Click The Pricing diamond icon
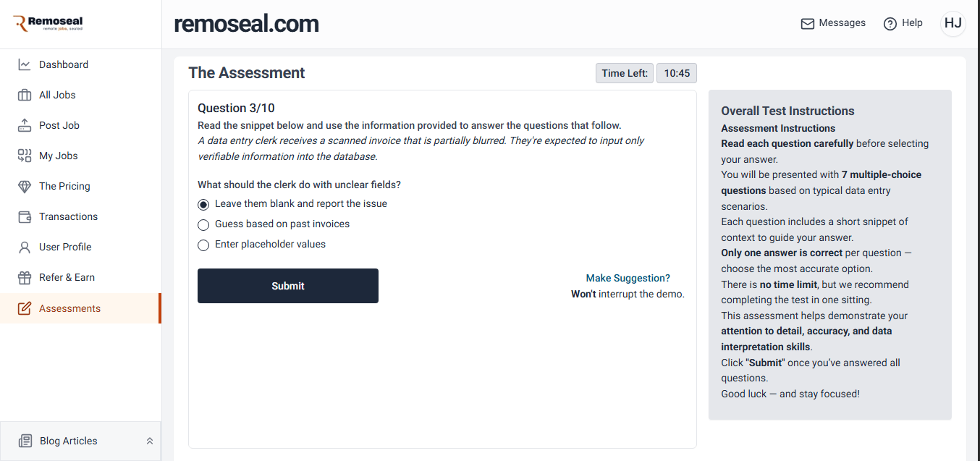The height and width of the screenshot is (461, 980). (25, 186)
